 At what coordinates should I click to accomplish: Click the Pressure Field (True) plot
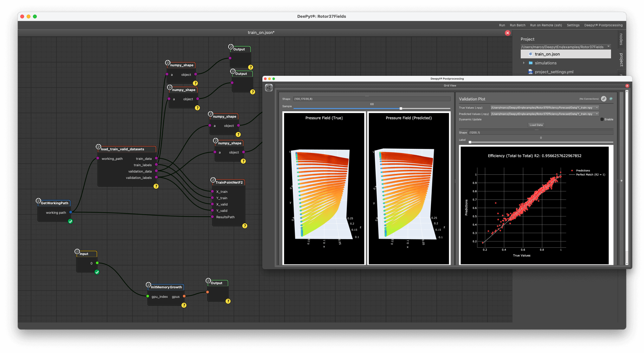point(324,188)
